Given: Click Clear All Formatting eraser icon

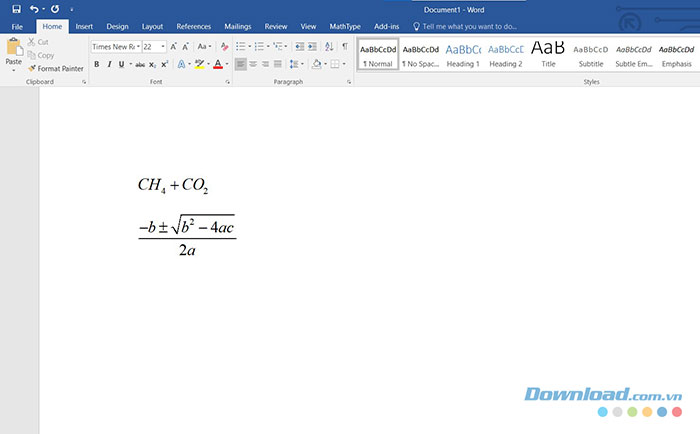Looking at the screenshot, I should coord(226,46).
